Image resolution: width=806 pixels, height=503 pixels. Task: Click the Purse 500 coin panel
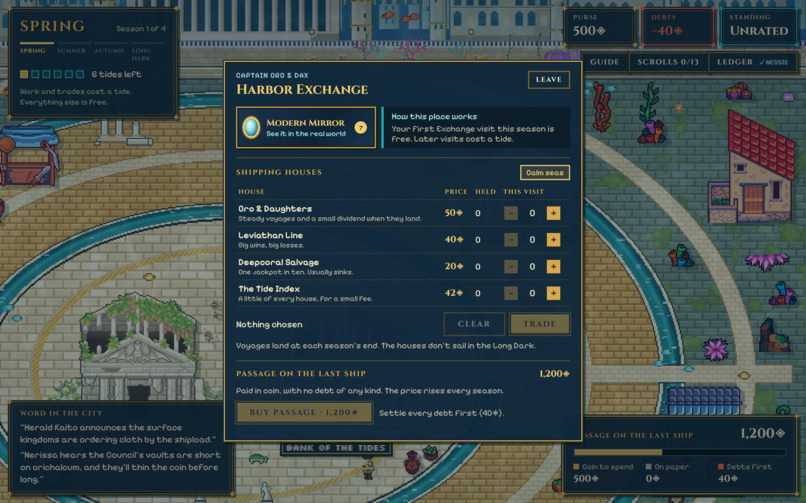point(599,27)
